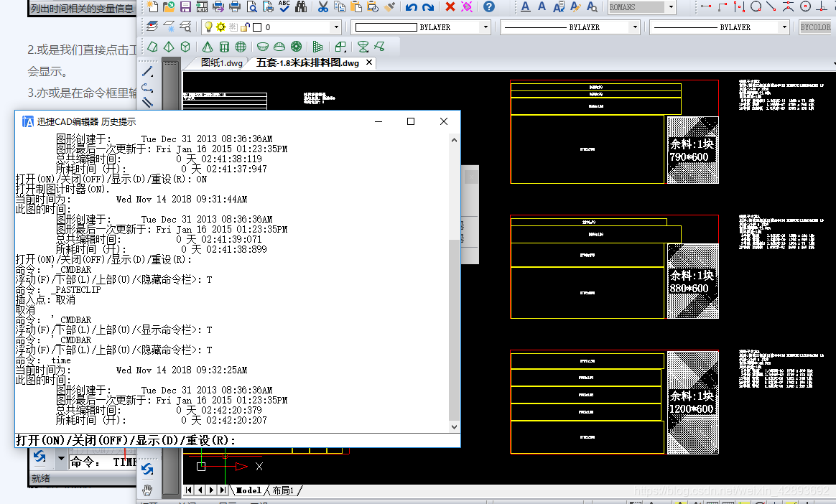Image resolution: width=836 pixels, height=504 pixels.
Task: Open the ROMANS text style dropdown
Action: tap(671, 7)
